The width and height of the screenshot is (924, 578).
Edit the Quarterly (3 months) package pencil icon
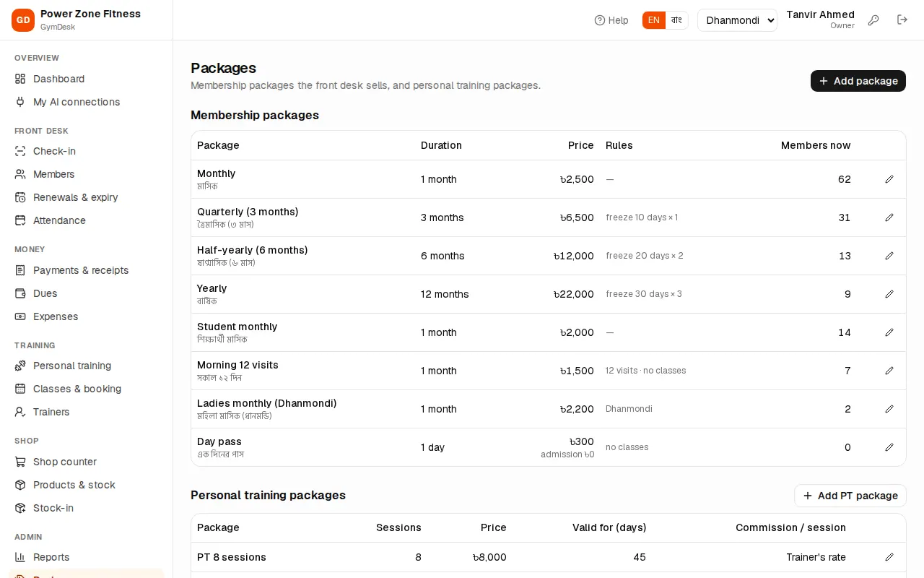889,217
